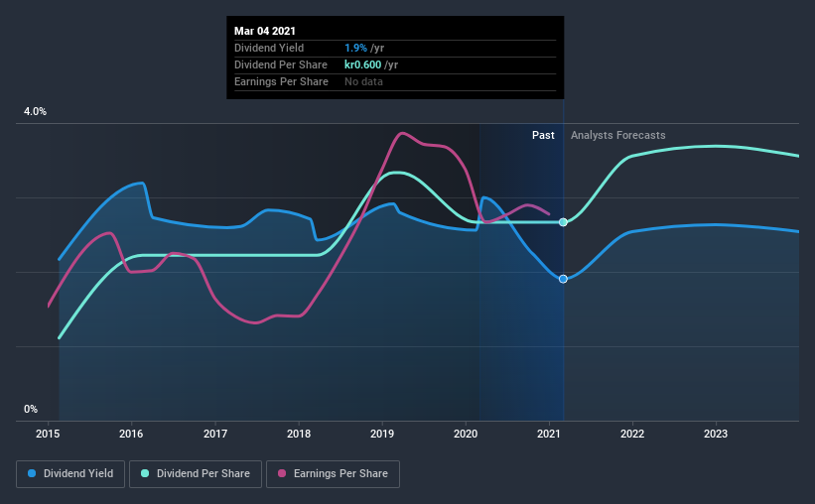Click the 2018 x-axis label

point(299,434)
